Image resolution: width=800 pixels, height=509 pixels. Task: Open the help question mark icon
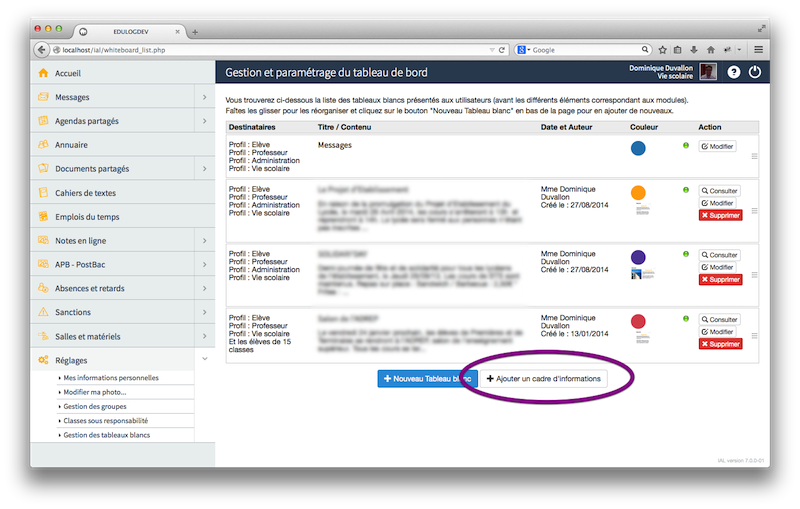(x=733, y=72)
